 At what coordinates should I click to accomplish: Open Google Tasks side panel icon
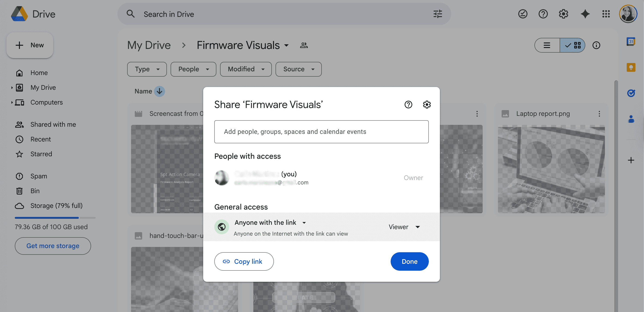631,93
